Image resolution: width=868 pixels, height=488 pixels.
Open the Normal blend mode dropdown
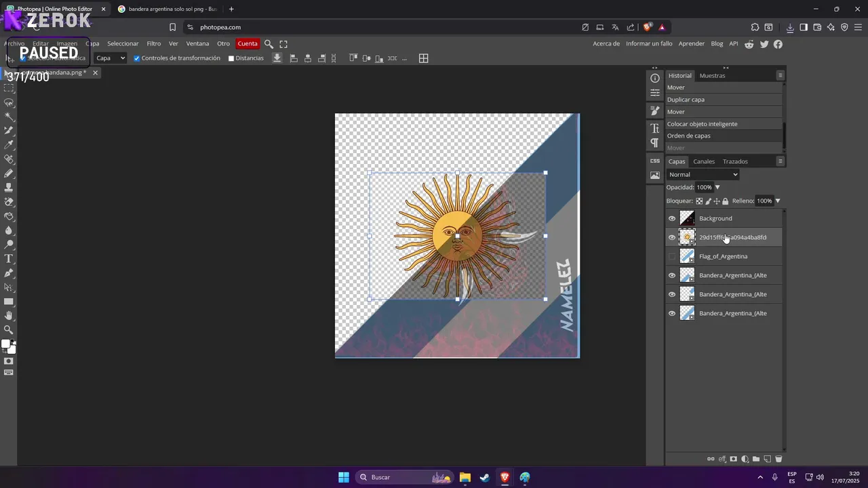point(703,174)
